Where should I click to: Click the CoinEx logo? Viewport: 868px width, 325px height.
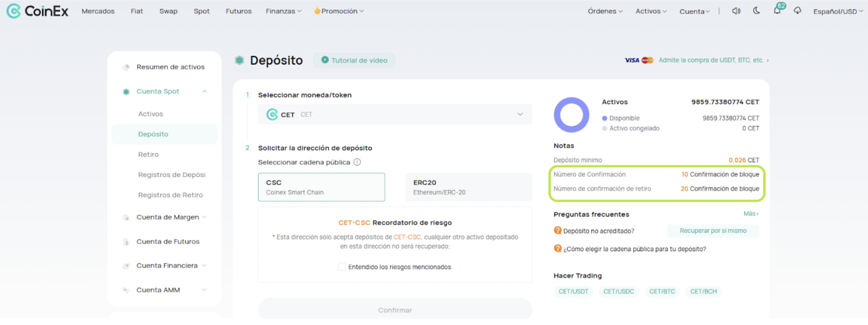click(37, 11)
